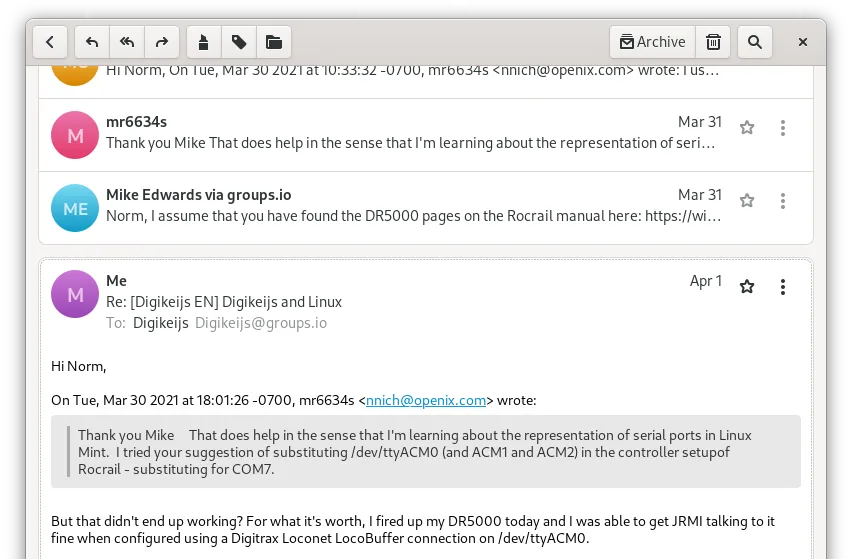This screenshot has height=559, width=852.
Task: Click the purple M avatar of Me
Action: tap(75, 294)
